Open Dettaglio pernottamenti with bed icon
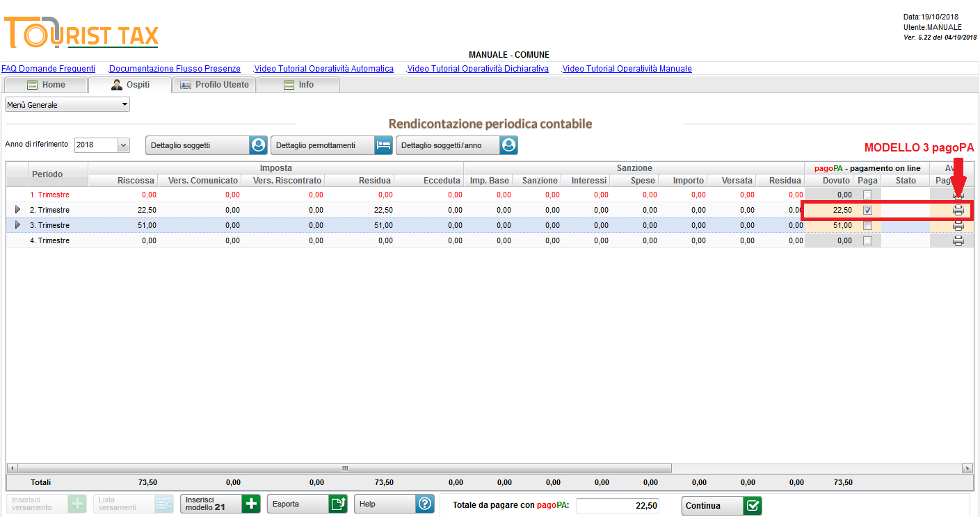980x517 pixels. click(332, 145)
